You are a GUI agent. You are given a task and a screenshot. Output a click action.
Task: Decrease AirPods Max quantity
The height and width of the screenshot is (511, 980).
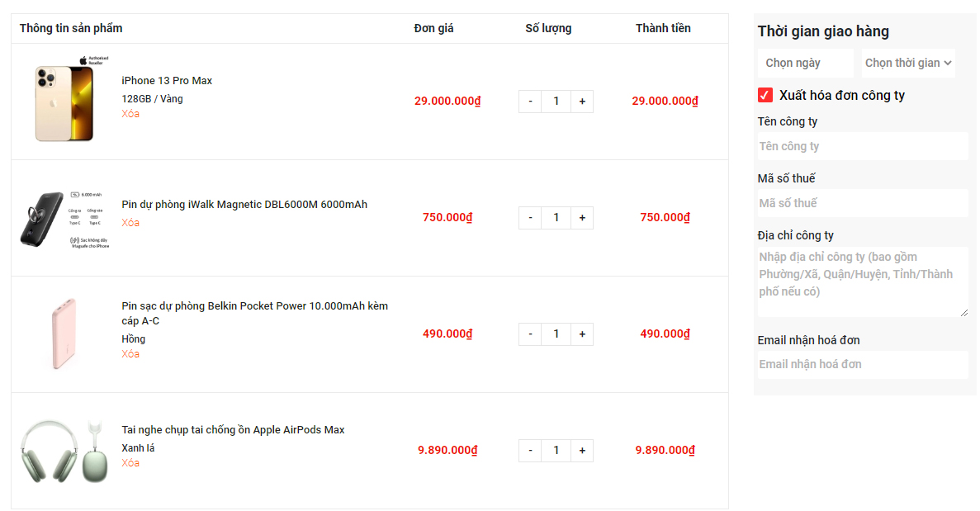[530, 451]
